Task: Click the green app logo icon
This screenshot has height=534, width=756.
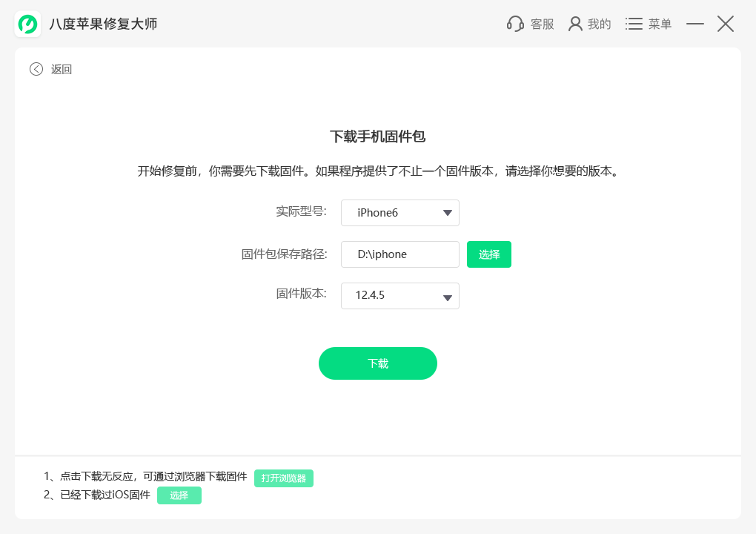Action: (27, 24)
